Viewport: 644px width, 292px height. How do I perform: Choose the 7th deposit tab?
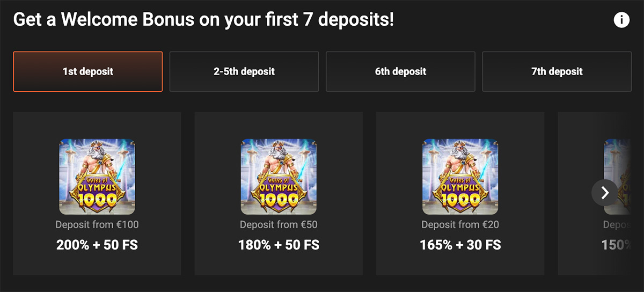(557, 71)
